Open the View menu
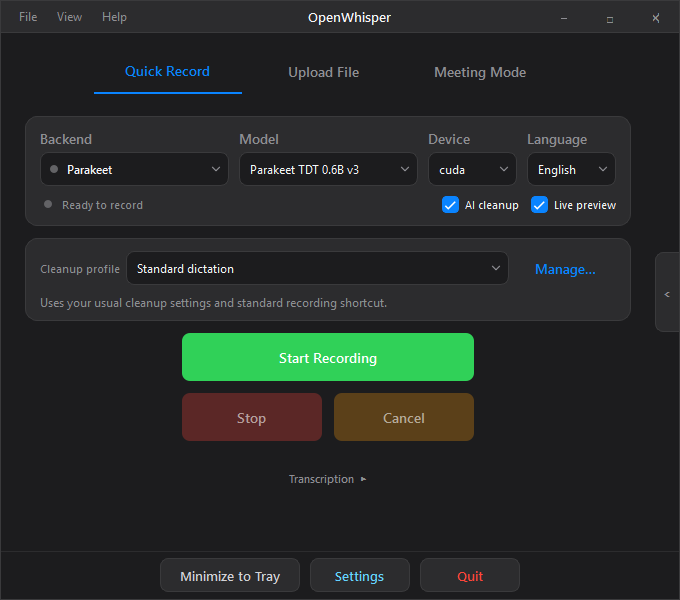 69,17
